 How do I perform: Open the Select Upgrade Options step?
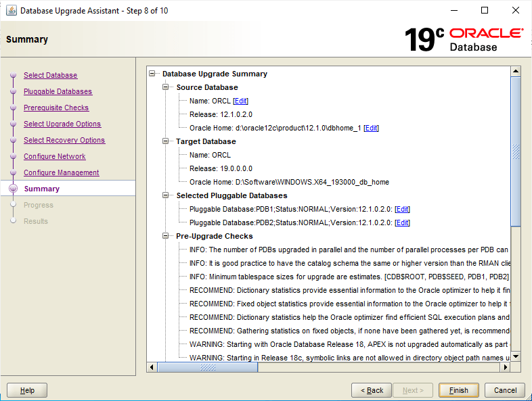pos(62,124)
